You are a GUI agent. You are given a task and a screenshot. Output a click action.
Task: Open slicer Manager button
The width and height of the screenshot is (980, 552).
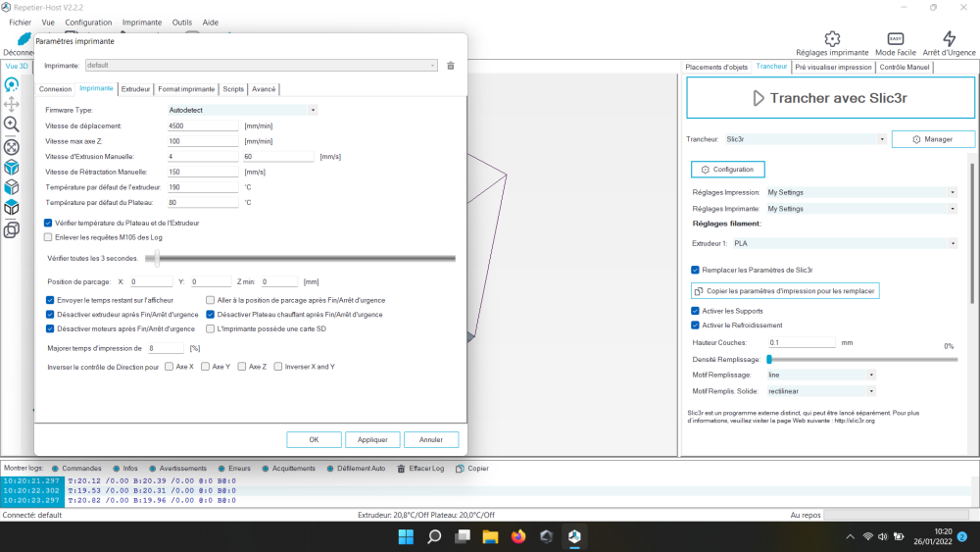[933, 139]
